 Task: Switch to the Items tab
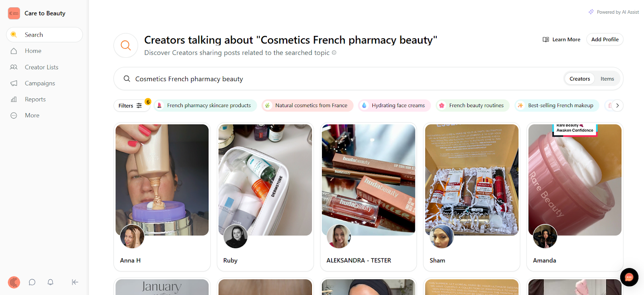tap(607, 79)
